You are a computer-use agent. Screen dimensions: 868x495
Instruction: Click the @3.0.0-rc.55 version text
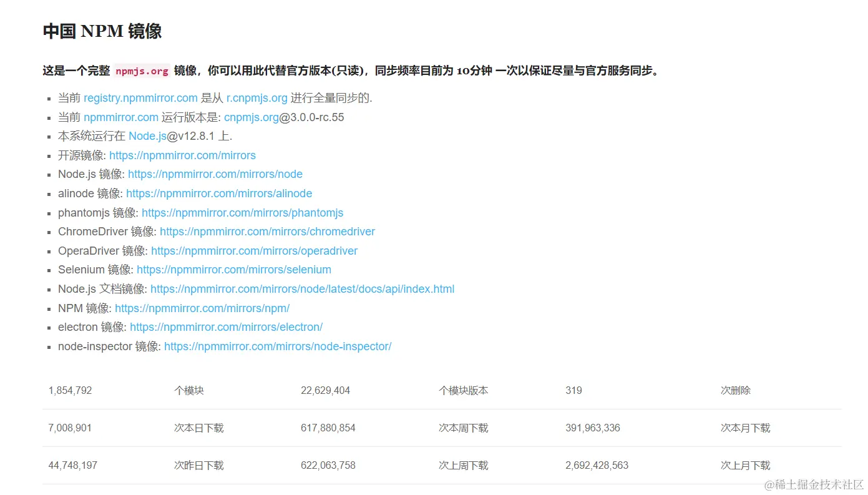(x=311, y=117)
